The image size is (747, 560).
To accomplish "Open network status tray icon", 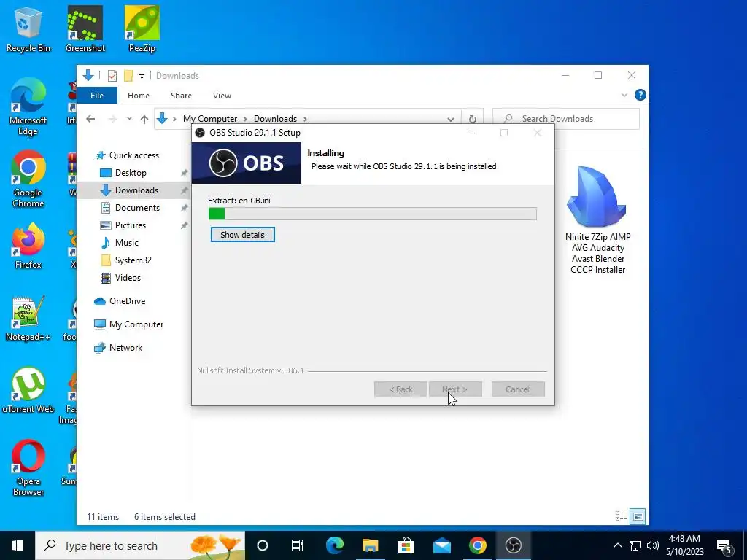I will [635, 545].
